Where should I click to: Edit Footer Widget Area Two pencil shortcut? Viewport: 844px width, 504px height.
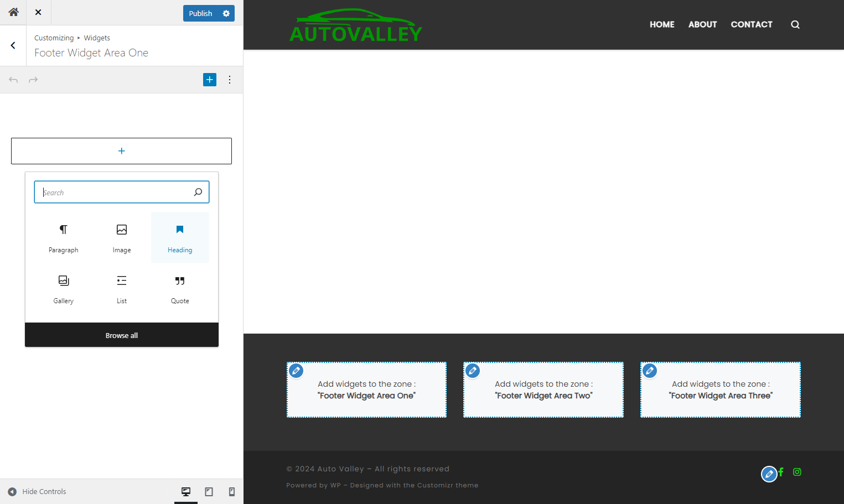point(473,371)
